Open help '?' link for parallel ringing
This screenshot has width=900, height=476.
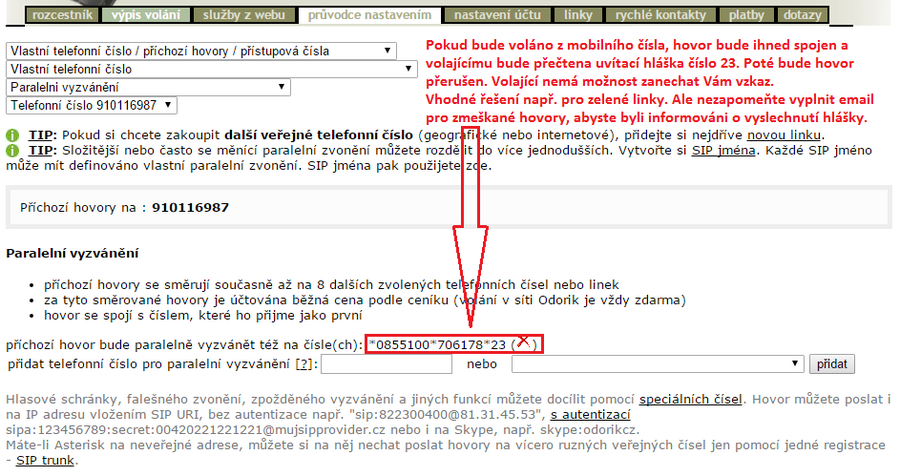tap(304, 364)
